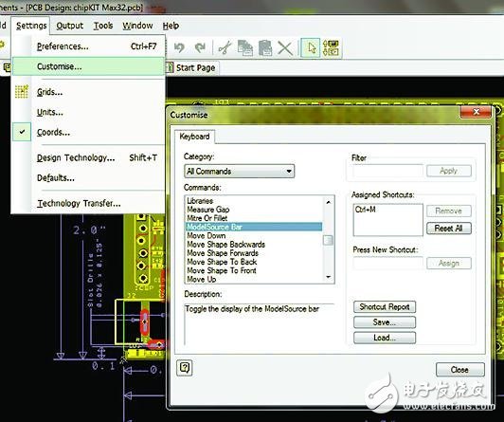Click the Redo arrow toolbar icon
The width and height of the screenshot is (504, 422).
pyautogui.click(x=200, y=47)
